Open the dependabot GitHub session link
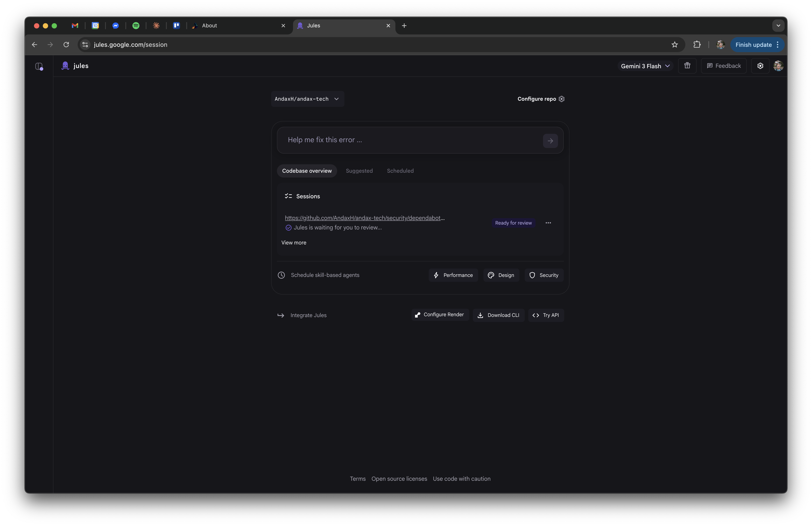The height and width of the screenshot is (526, 812). [364, 218]
